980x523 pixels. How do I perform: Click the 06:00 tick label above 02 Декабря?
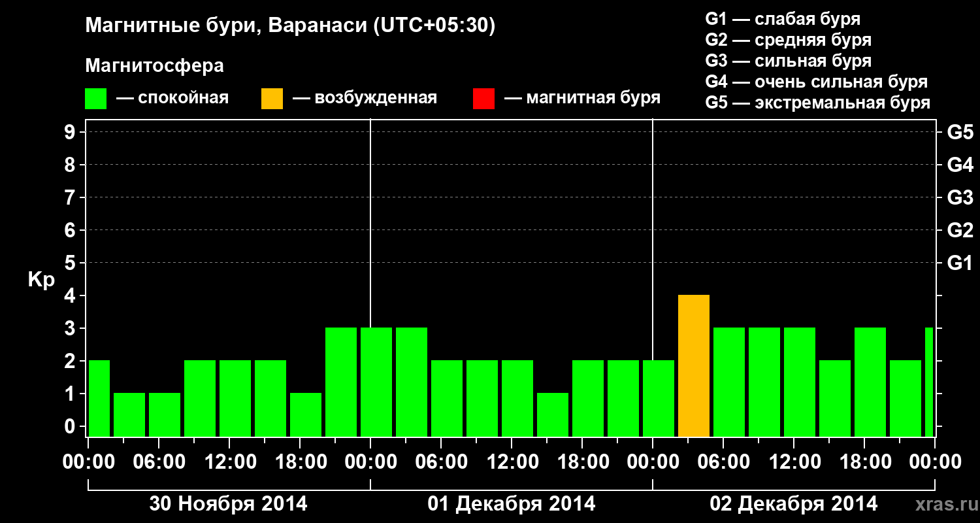pyautogui.click(x=723, y=462)
